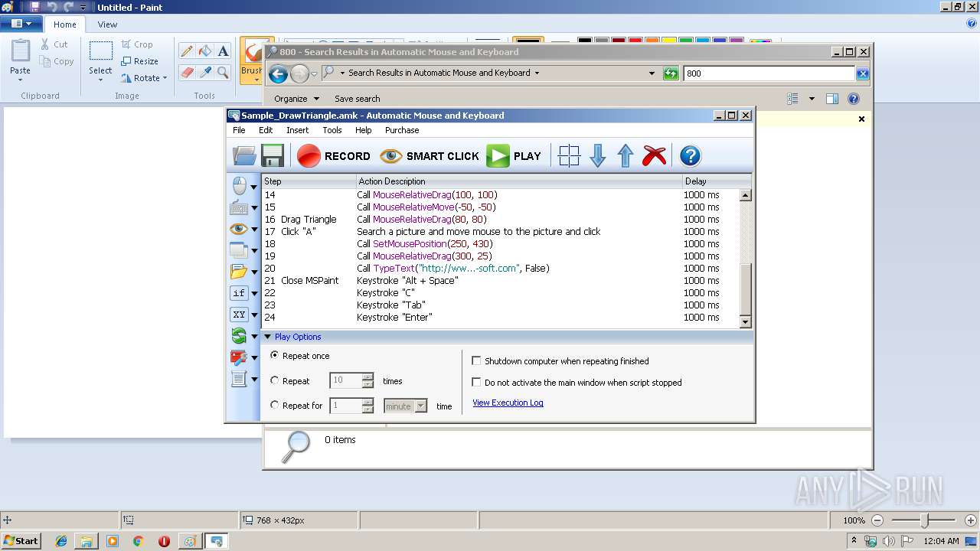Open the Rotate dropdown in Paint
This screenshot has height=551, width=980.
point(144,78)
